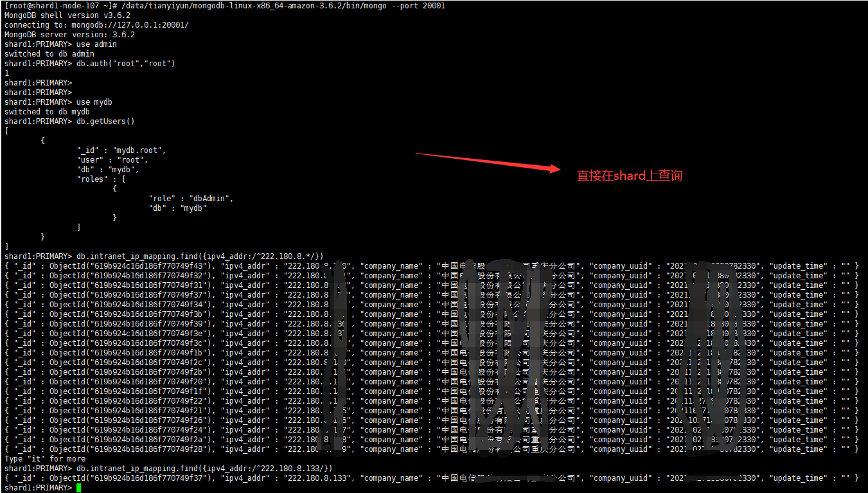Click the 'use mydb' command
The height and width of the screenshot is (493, 868).
(x=94, y=102)
